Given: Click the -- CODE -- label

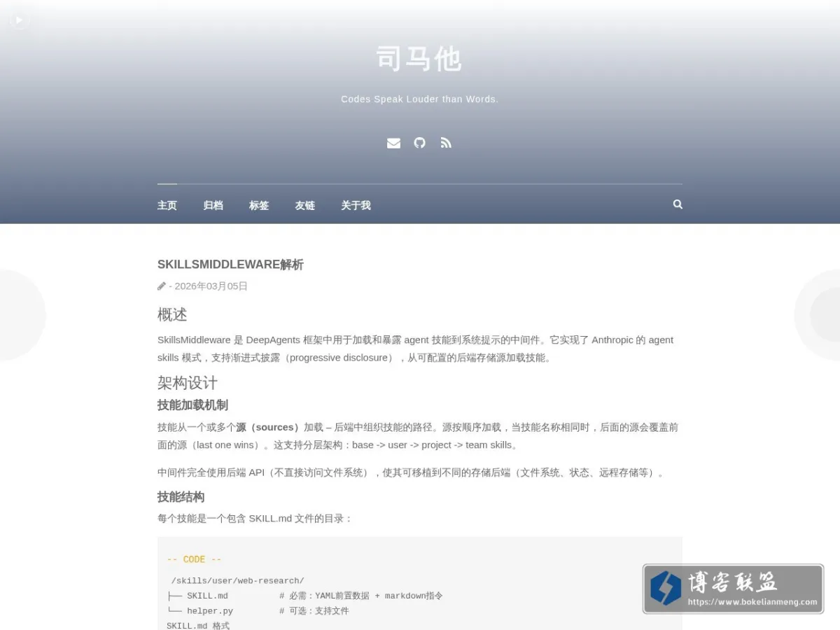Looking at the screenshot, I should pos(194,559).
